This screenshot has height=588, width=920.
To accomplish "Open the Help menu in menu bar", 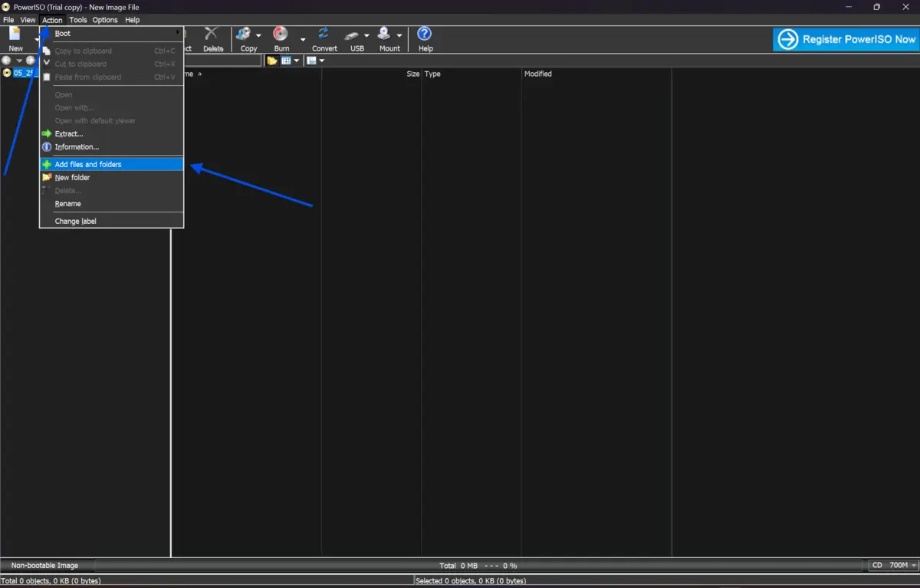I will coord(132,20).
